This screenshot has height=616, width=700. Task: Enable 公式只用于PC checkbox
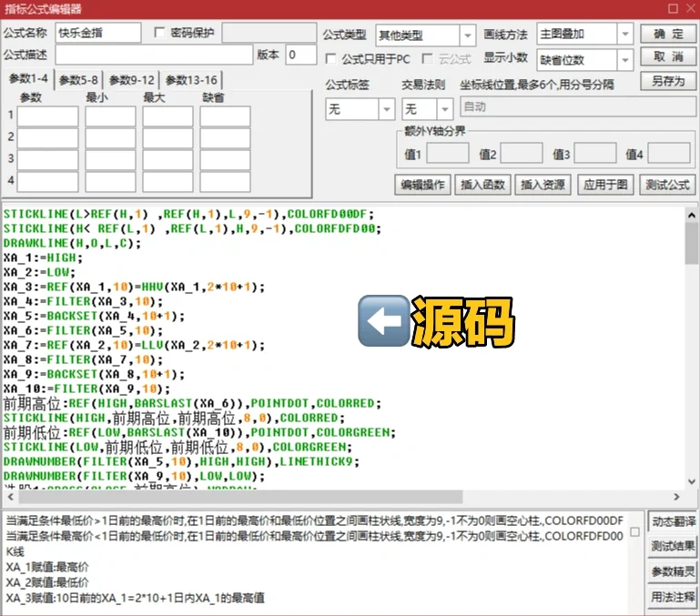[330, 59]
